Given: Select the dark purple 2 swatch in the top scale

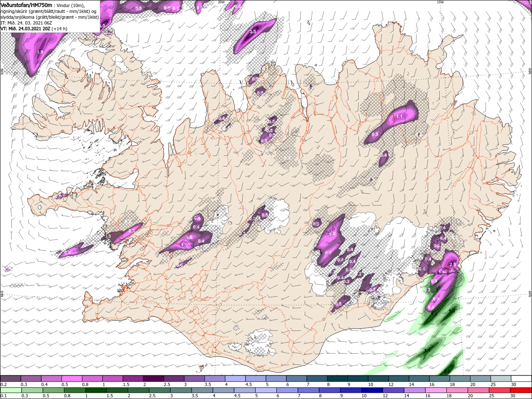Looking at the screenshot, I should 154,379.
